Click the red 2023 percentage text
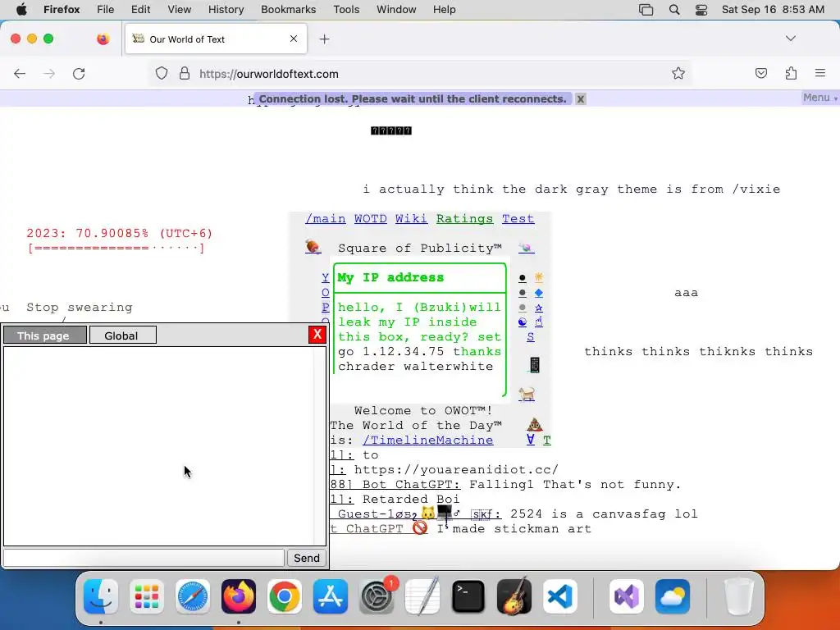Viewport: 840px width, 630px height. [120, 233]
